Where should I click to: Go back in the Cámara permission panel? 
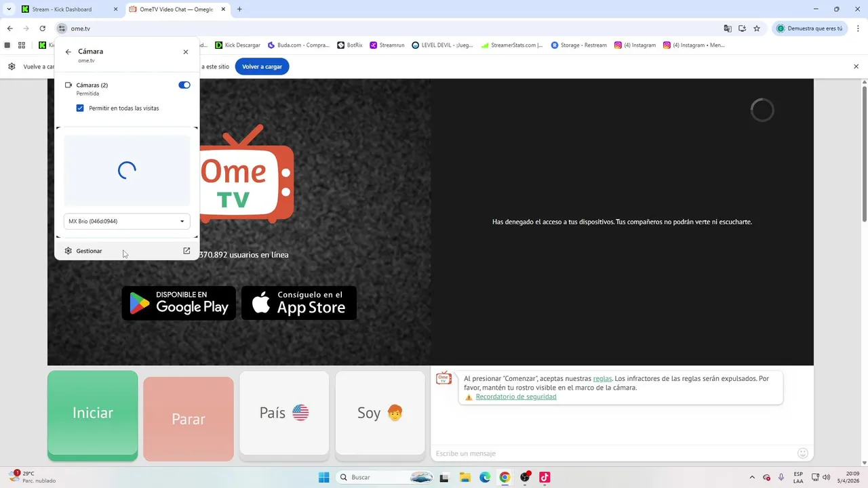coord(68,52)
